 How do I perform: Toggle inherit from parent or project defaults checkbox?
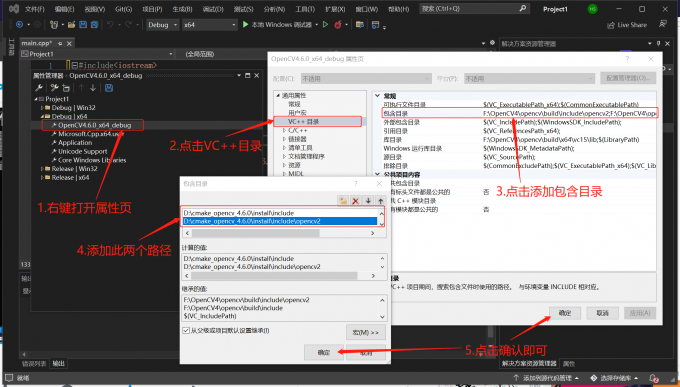click(x=186, y=331)
